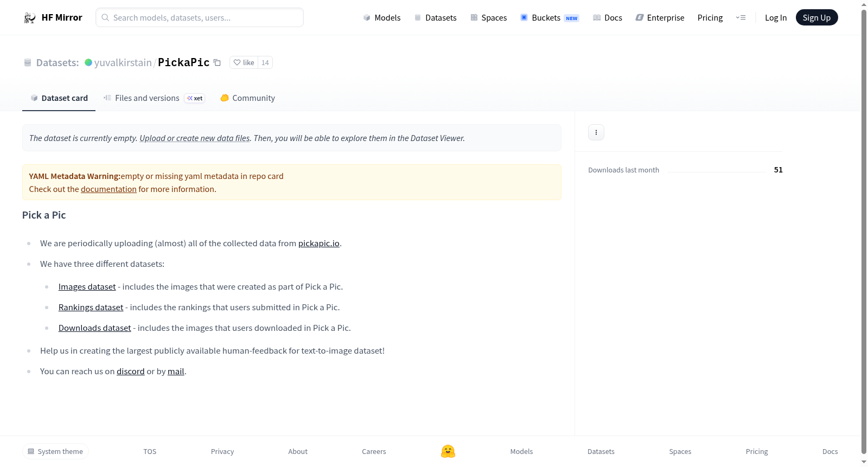Click Spaces in footer

[x=680, y=451]
